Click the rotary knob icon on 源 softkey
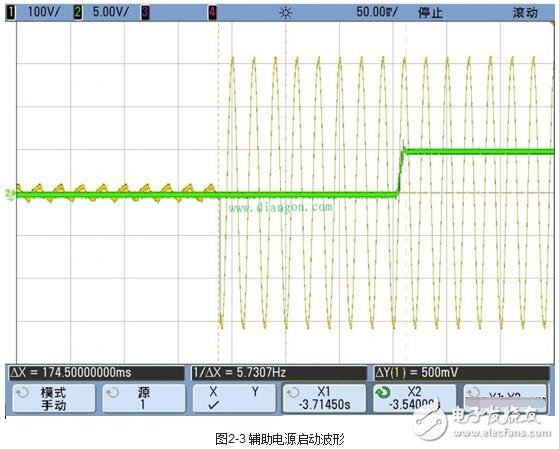 pos(113,393)
